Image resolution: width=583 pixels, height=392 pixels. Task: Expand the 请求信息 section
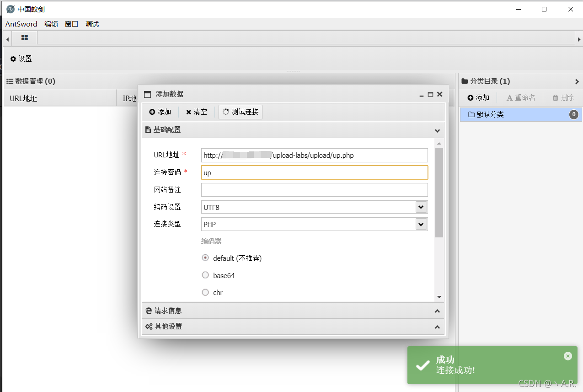tap(293, 311)
